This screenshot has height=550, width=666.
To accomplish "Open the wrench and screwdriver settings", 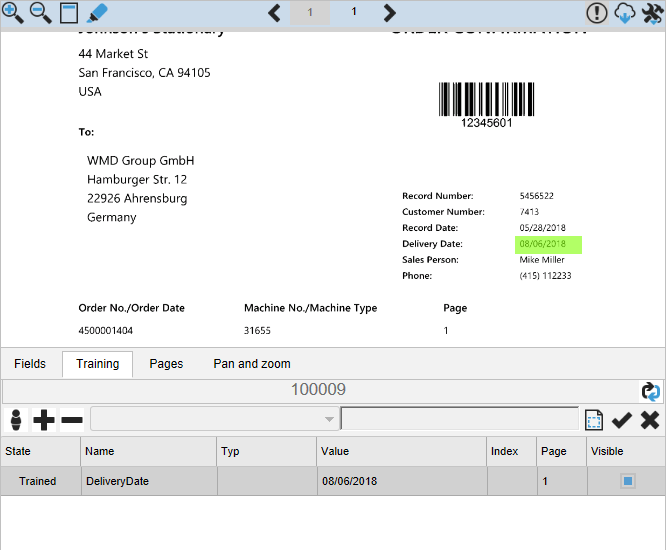I will (x=652, y=13).
